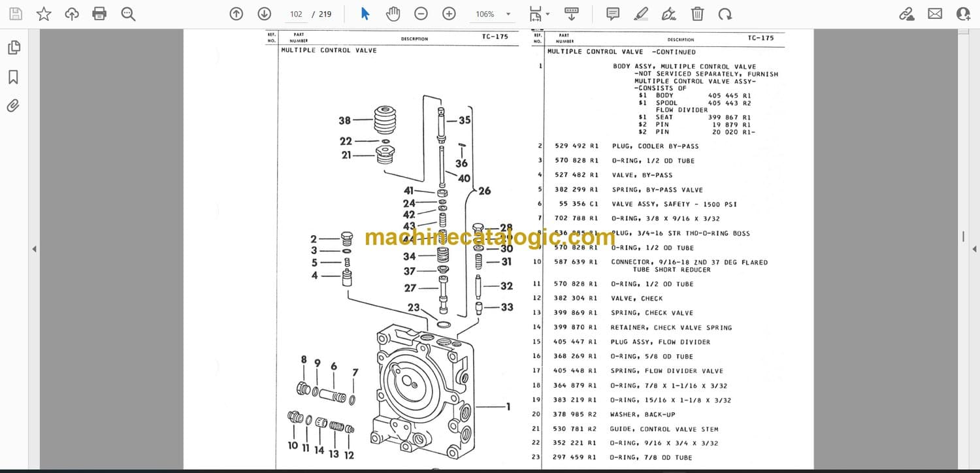Image resolution: width=980 pixels, height=473 pixels.
Task: Click the description 'VALVE, CHECK'
Action: coord(637,299)
